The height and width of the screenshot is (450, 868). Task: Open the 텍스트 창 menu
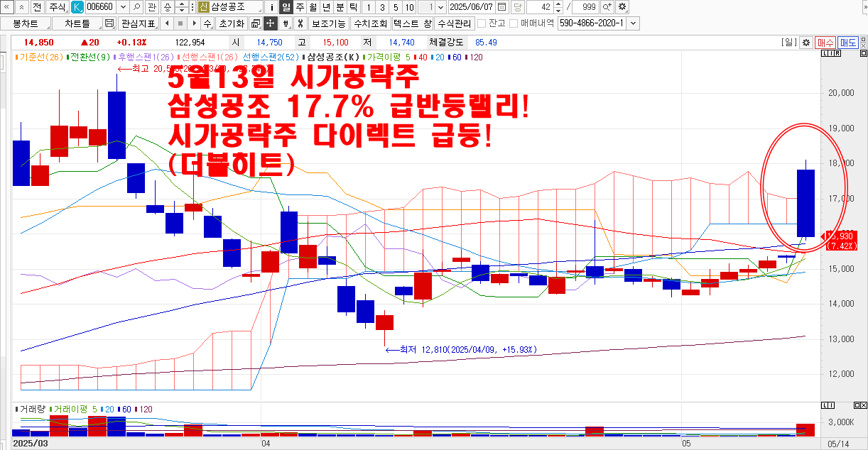[412, 23]
